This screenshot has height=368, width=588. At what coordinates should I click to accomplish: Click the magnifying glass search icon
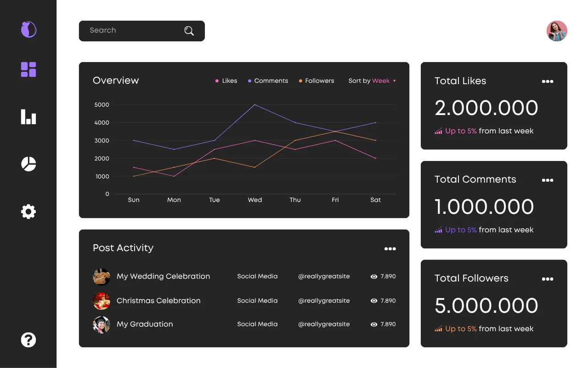pyautogui.click(x=189, y=31)
